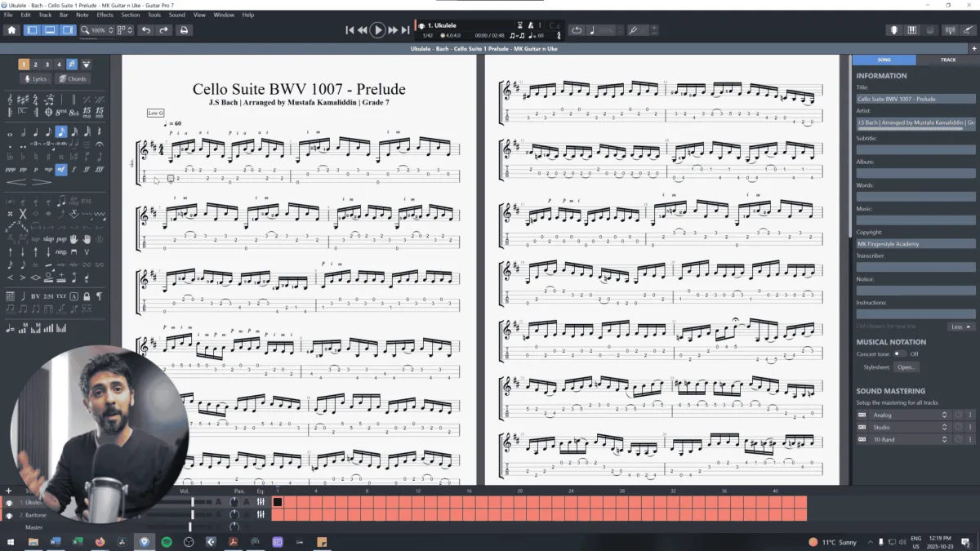Toggle the count-in hourglass icon
The image size is (980, 551).
[x=520, y=25]
